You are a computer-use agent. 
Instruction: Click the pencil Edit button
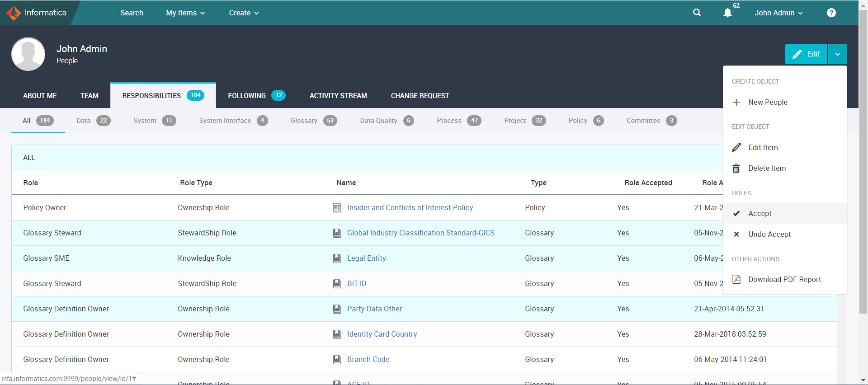[x=806, y=54]
